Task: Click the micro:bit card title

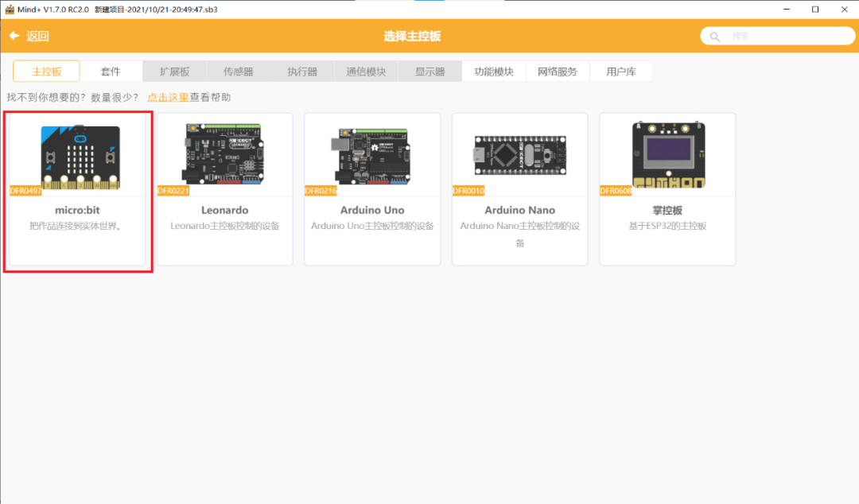Action: tap(77, 210)
